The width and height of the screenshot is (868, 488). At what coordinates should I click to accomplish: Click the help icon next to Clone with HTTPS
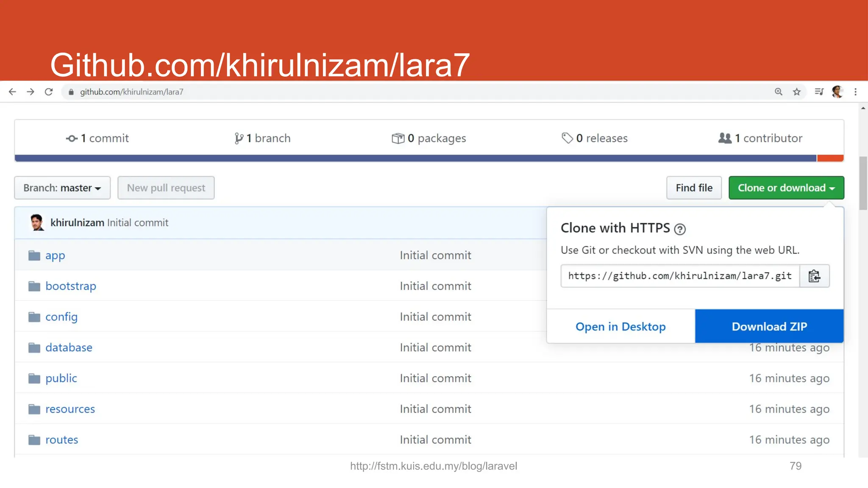click(680, 229)
